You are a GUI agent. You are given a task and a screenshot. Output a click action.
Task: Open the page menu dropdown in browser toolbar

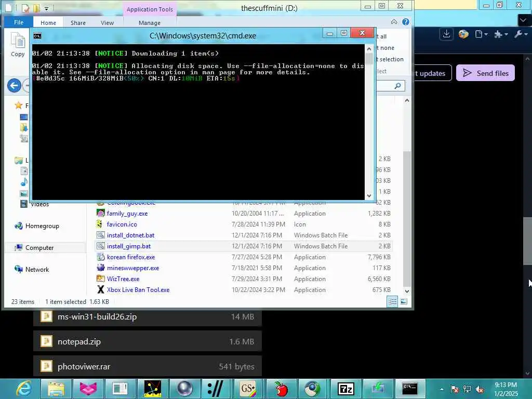(481, 34)
